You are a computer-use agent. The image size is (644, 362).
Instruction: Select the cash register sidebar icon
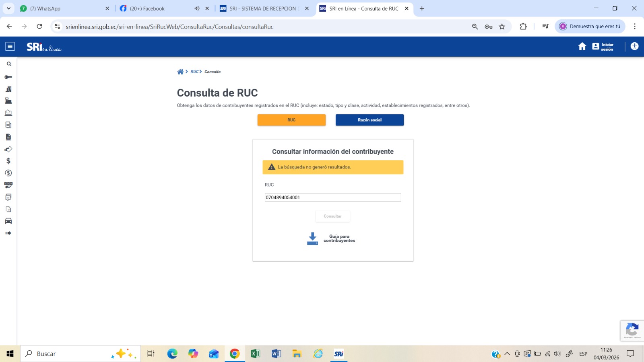click(x=8, y=101)
